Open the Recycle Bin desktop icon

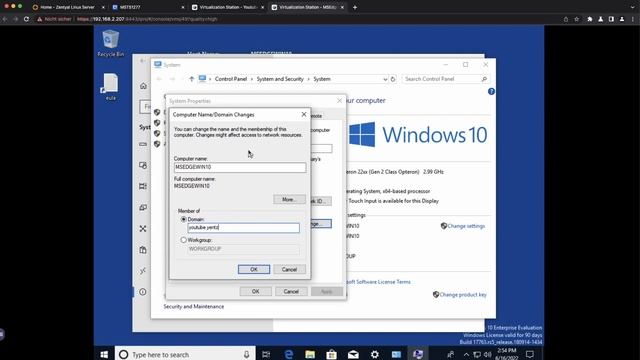110,43
